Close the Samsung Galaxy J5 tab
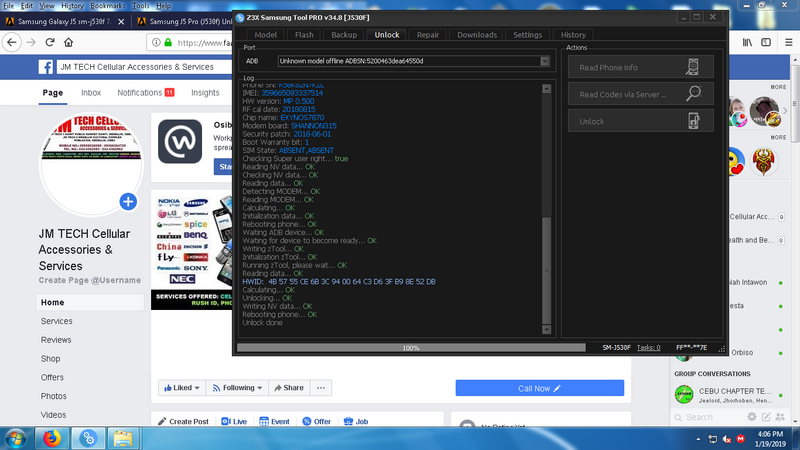The height and width of the screenshot is (450, 800). pos(121,21)
